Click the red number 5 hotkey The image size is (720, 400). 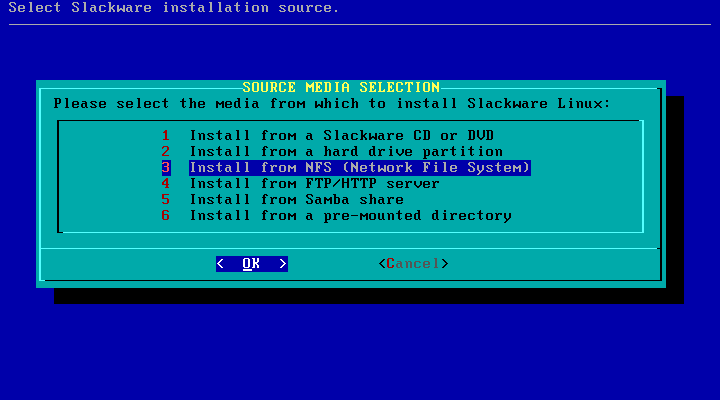tap(166, 200)
